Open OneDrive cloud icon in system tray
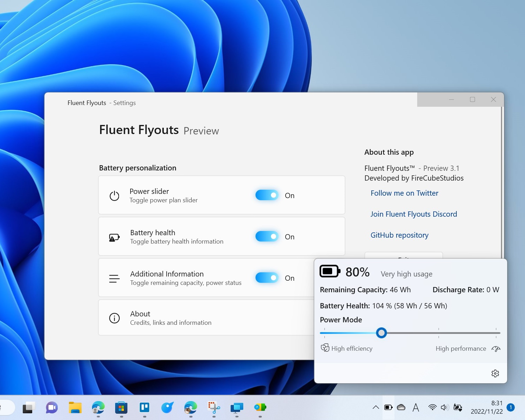This screenshot has width=525, height=420. click(x=401, y=407)
